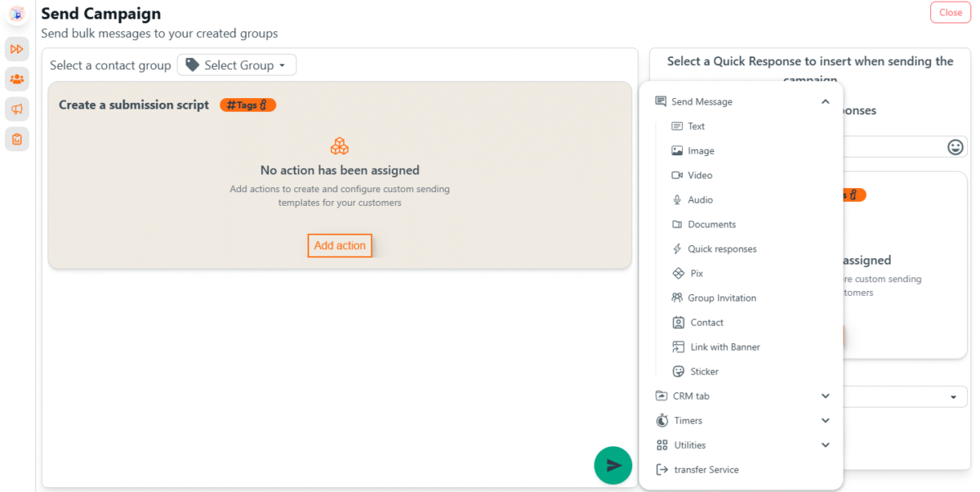Click the Quick responses lightning icon
Viewport: 980px width, 492px height.
pyautogui.click(x=676, y=249)
